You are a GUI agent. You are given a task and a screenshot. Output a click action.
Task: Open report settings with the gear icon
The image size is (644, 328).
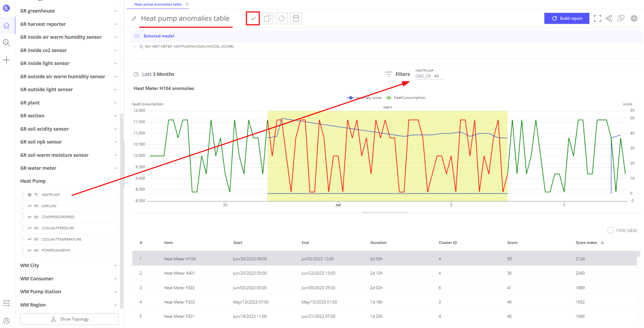634,18
